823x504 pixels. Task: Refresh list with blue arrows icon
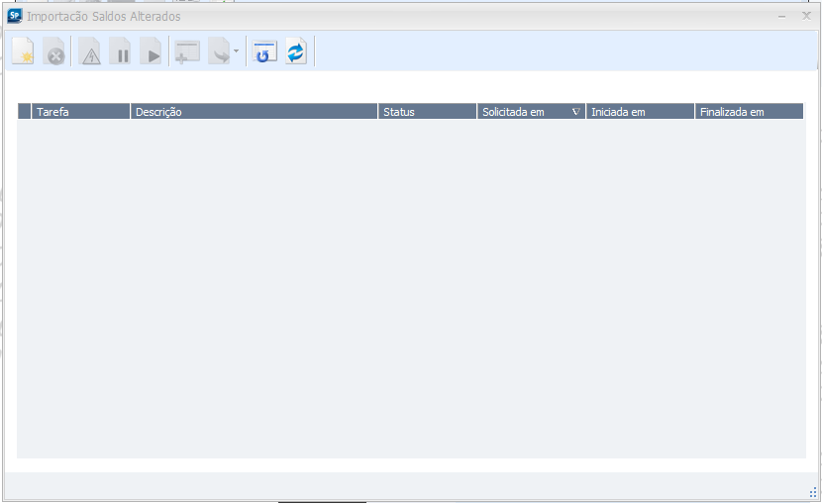(x=296, y=51)
